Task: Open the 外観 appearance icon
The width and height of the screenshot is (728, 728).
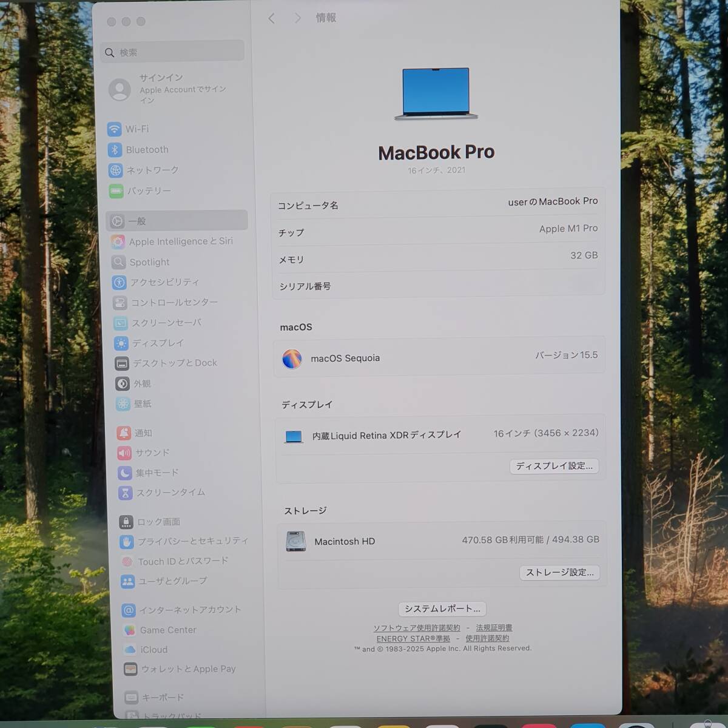Action: [x=122, y=383]
